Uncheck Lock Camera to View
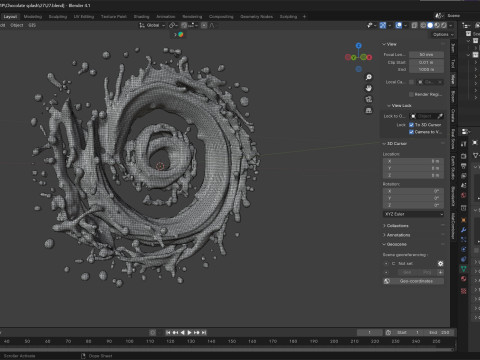The image size is (480, 360). click(x=411, y=132)
